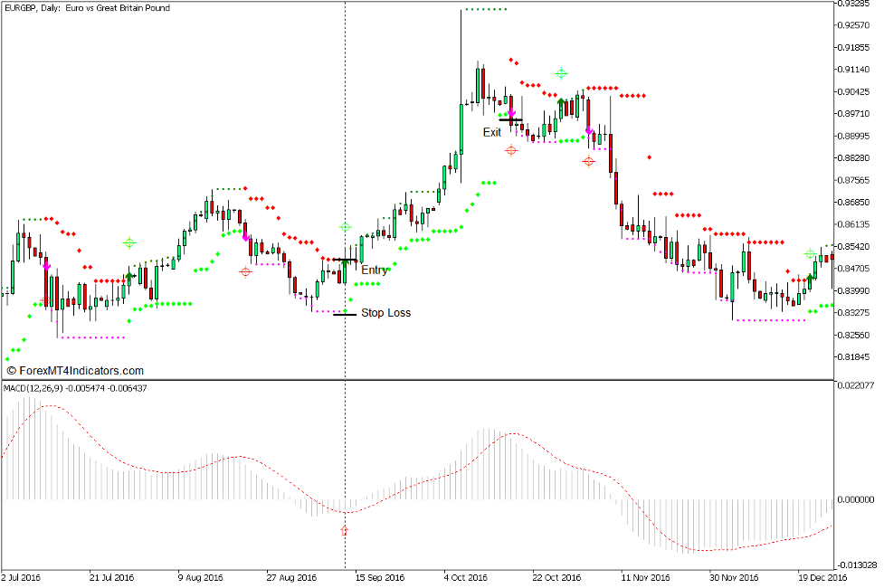Click the red crosshair target below the Exit label

(x=511, y=150)
